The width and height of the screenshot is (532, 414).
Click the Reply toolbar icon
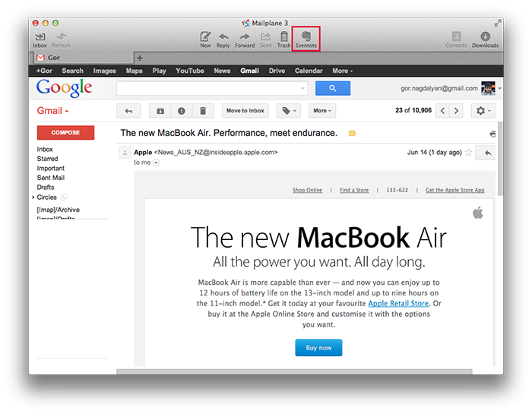223,40
